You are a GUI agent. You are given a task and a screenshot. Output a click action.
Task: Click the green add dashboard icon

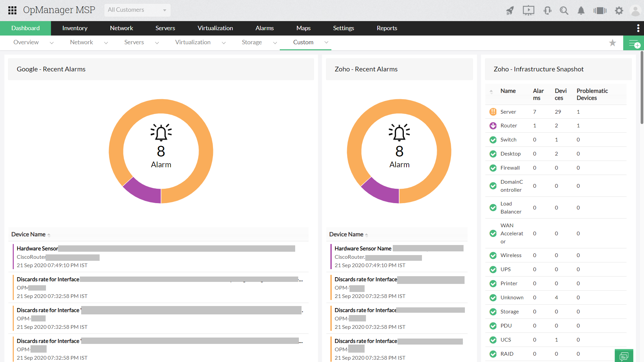[x=634, y=43]
